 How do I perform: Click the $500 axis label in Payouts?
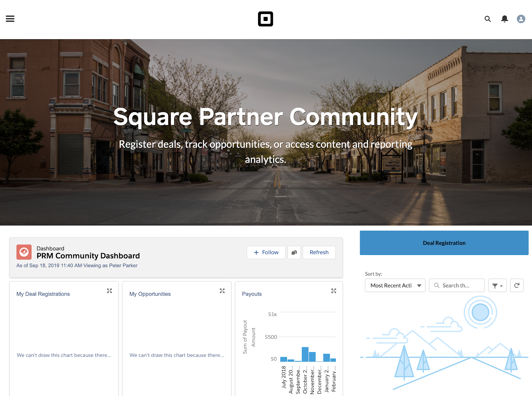(271, 337)
